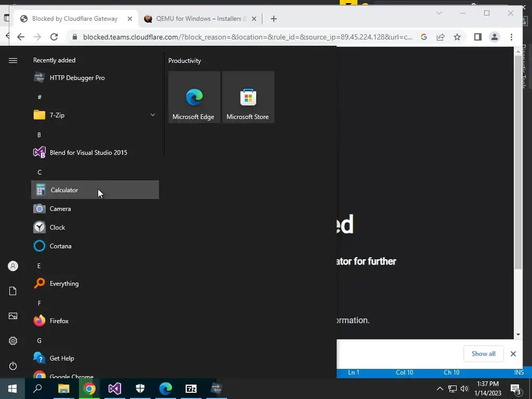Open the Chrome profile avatar
Image resolution: width=532 pixels, height=399 pixels.
(x=495, y=37)
